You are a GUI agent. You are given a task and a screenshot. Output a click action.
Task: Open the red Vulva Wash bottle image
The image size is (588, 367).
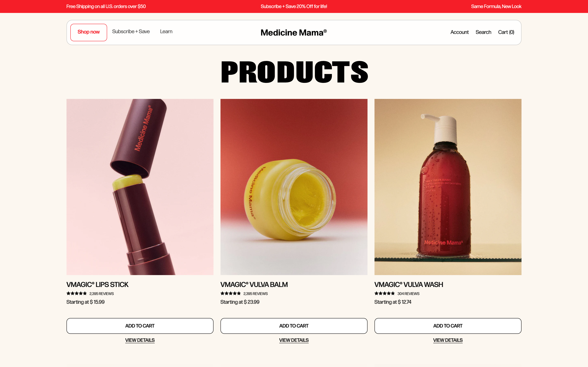(x=448, y=187)
